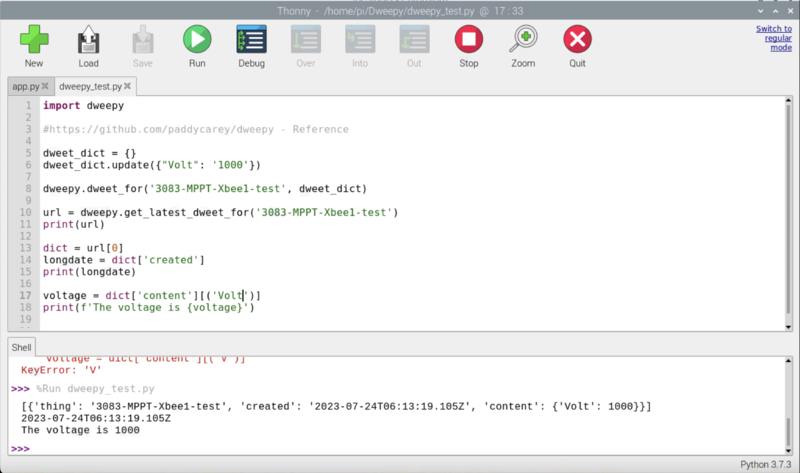Close the dweepy_test.py tab with its X
The height and width of the screenshot is (473, 800).
127,86
